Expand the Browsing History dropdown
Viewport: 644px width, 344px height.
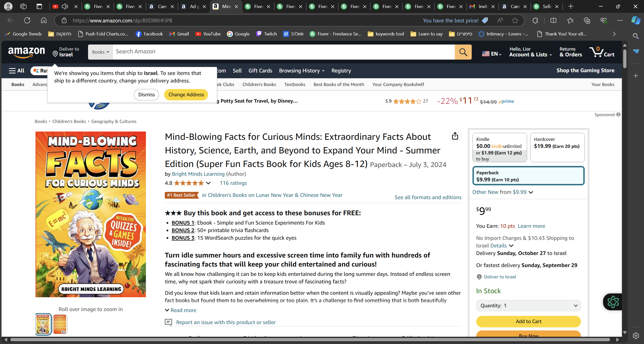302,71
